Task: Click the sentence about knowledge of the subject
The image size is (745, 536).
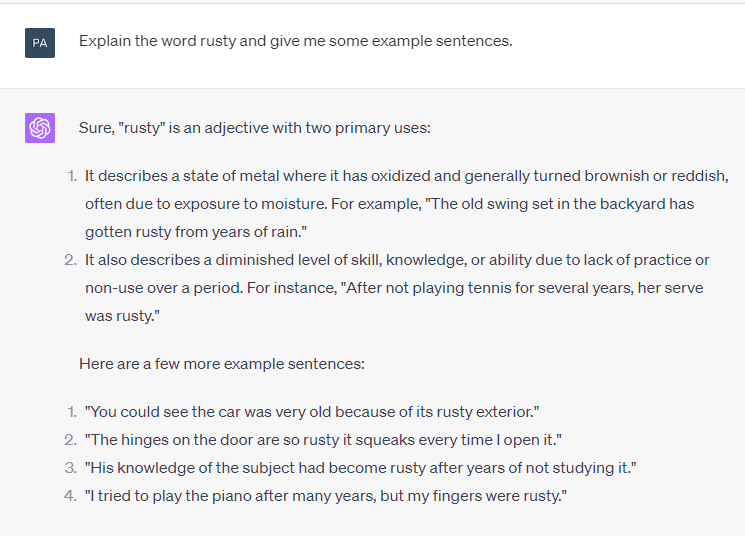Action: tap(361, 468)
